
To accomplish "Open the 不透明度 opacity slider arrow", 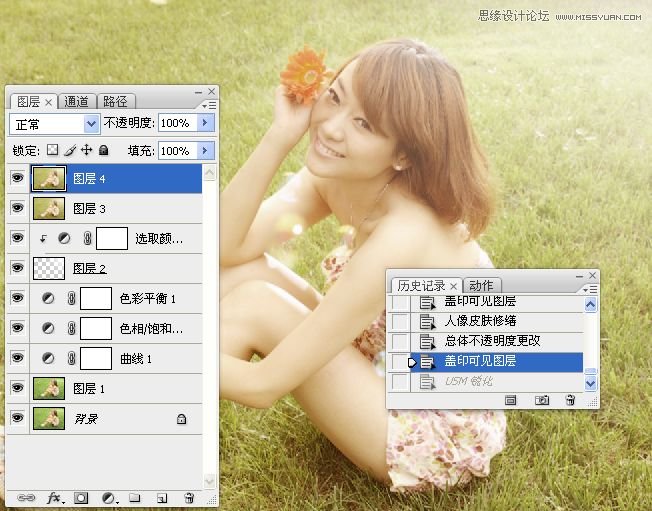I will click(206, 123).
